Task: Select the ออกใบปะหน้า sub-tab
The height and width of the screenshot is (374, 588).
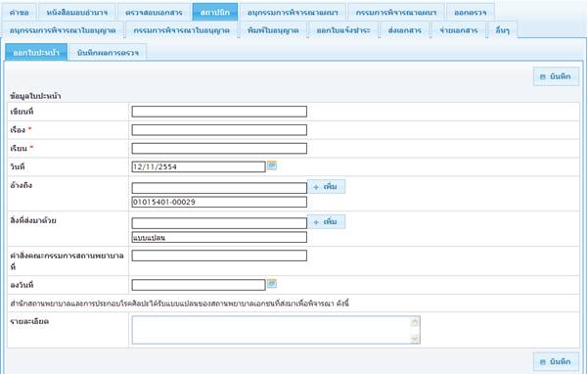Action: coord(36,53)
